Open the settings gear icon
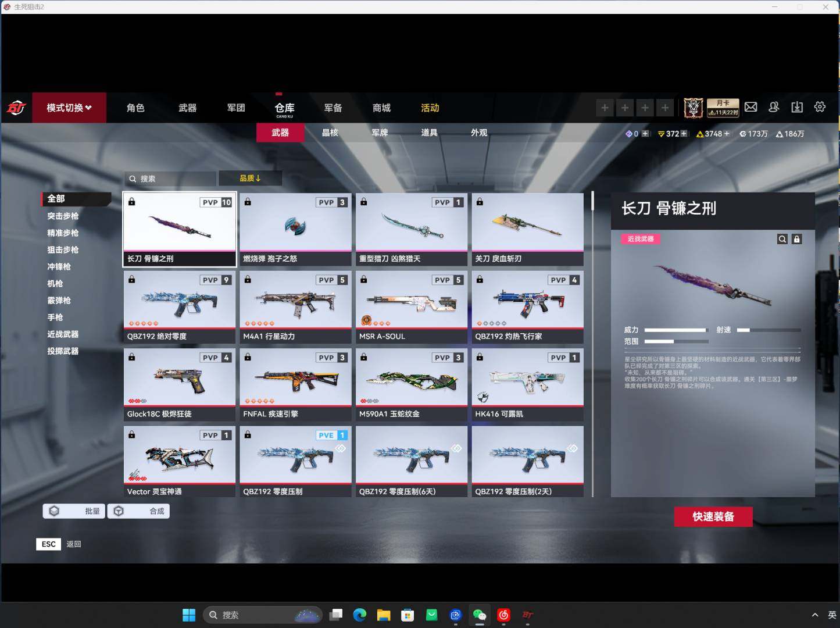 [820, 107]
